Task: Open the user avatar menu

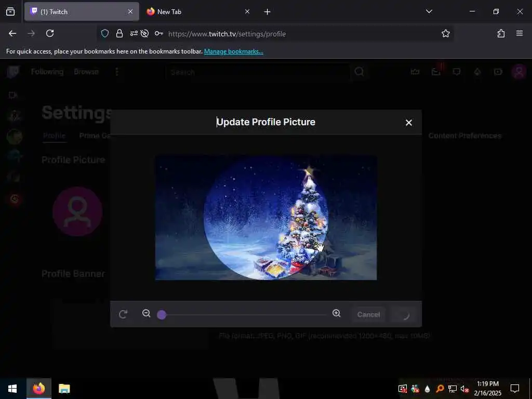Action: pyautogui.click(x=519, y=72)
